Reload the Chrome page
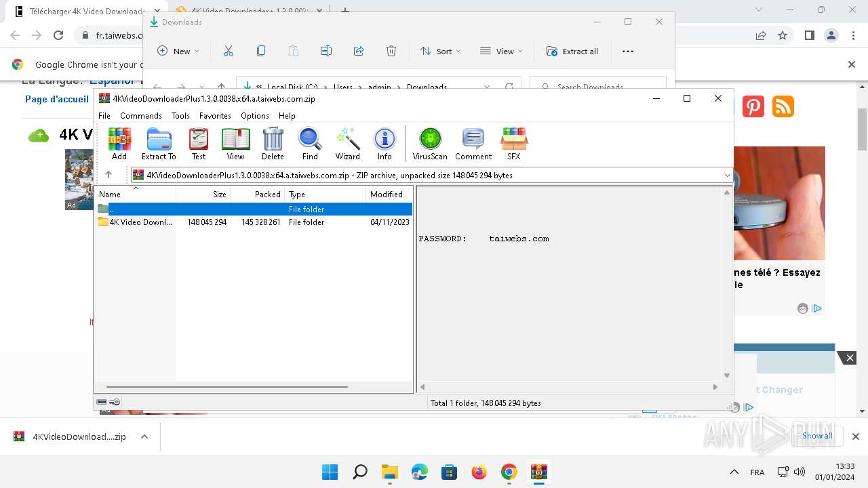The width and height of the screenshot is (868, 488). coord(58,35)
